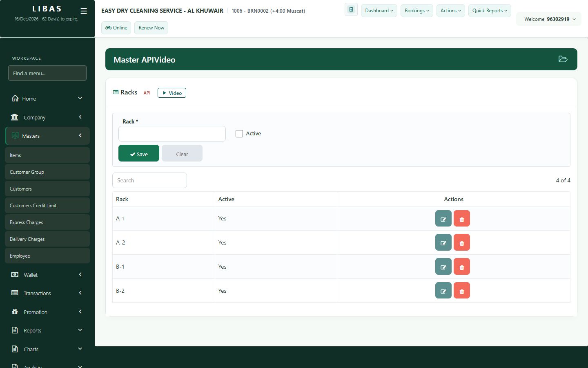Save the new rack
Viewport: 588px width, 368px height.
139,153
